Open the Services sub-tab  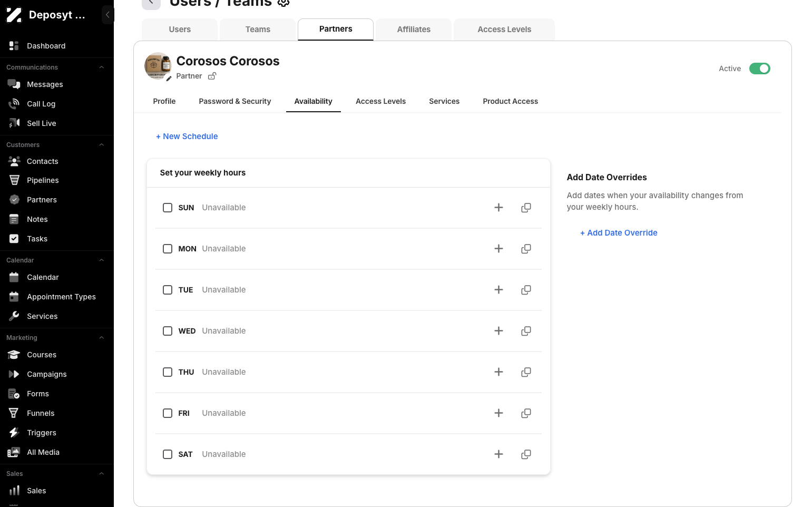pyautogui.click(x=444, y=101)
